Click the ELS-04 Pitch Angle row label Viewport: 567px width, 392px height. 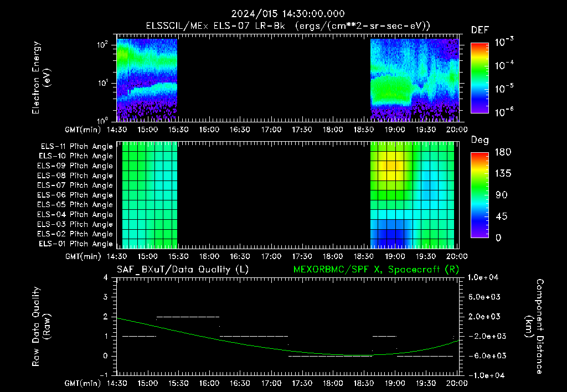pos(75,214)
